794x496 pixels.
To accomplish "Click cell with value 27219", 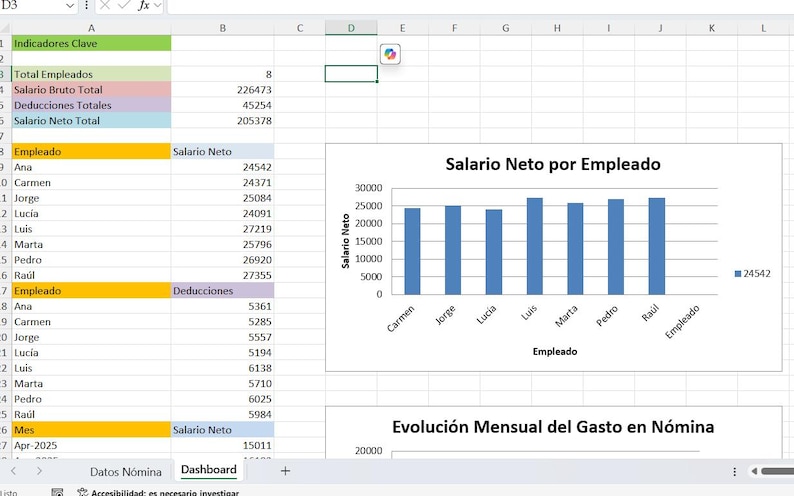I will (223, 229).
